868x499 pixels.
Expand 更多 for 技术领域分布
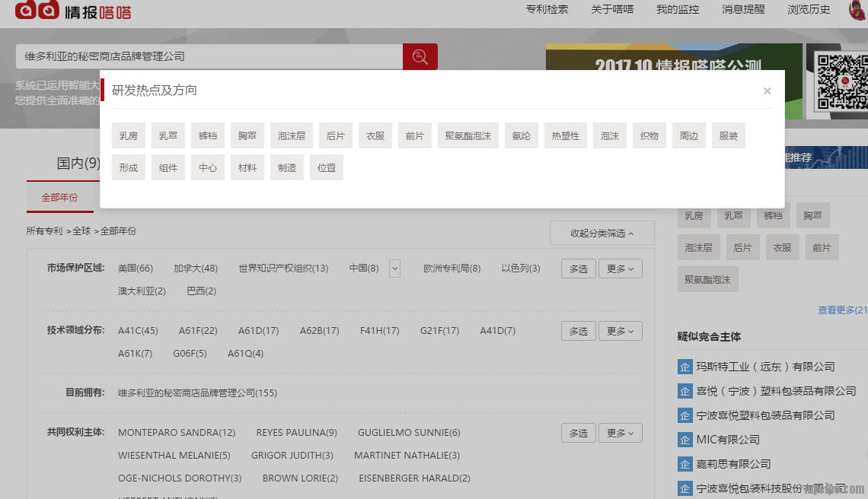pos(620,331)
